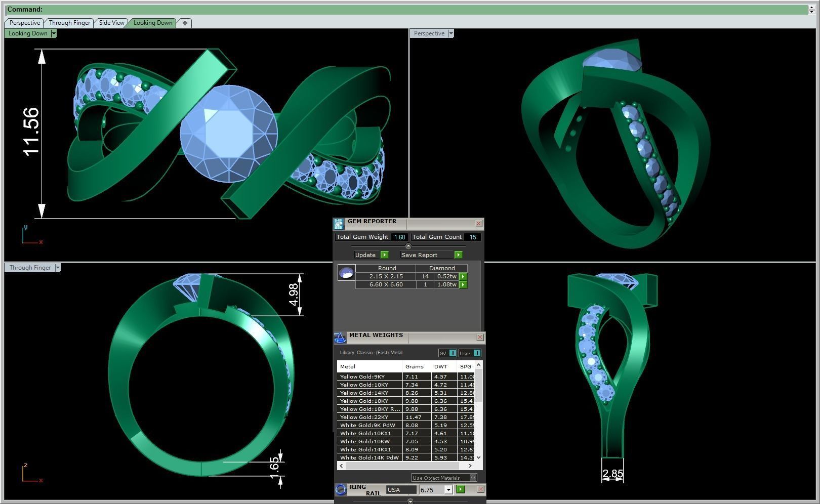Click the Ring Rail panel icon
This screenshot has width=820, height=504.
click(341, 489)
